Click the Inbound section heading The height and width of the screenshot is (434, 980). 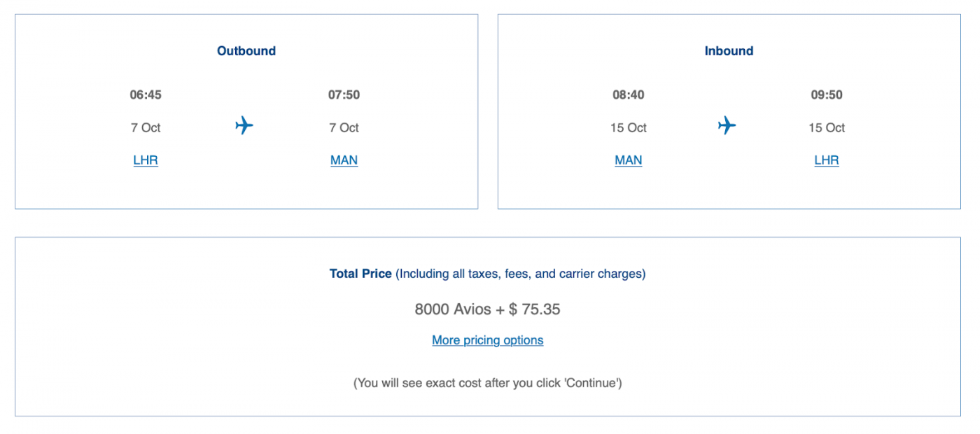pos(729,51)
